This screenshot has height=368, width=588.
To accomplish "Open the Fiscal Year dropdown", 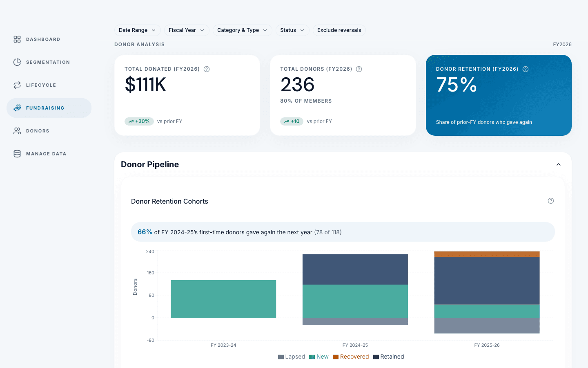I will coord(187,30).
